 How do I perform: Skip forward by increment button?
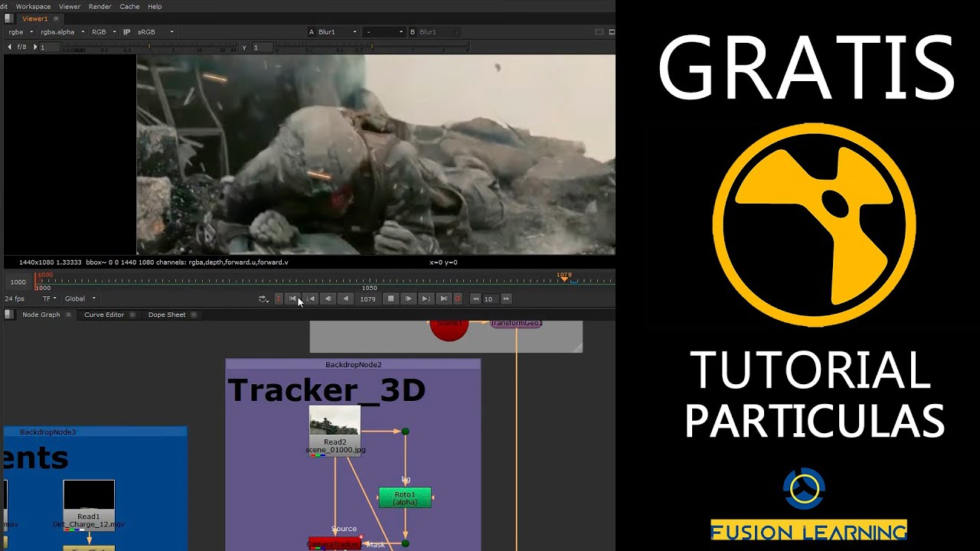506,298
